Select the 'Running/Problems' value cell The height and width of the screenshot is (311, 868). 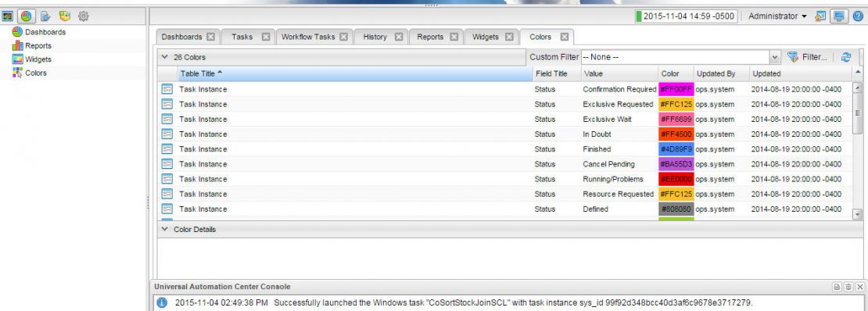coord(619,179)
